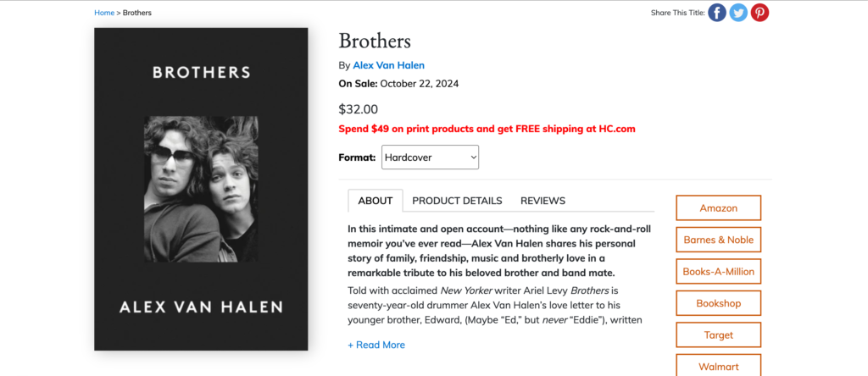Click the Target retailer button
This screenshot has height=376, width=868.
pos(718,335)
